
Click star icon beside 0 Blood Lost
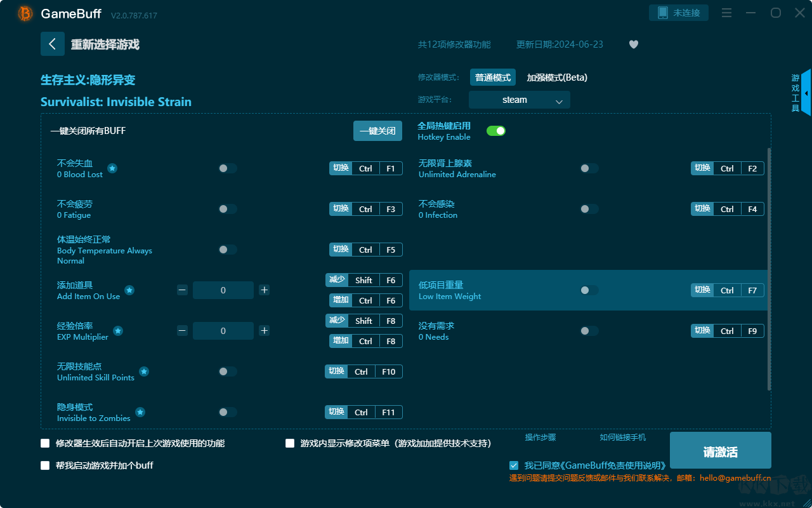pos(112,168)
